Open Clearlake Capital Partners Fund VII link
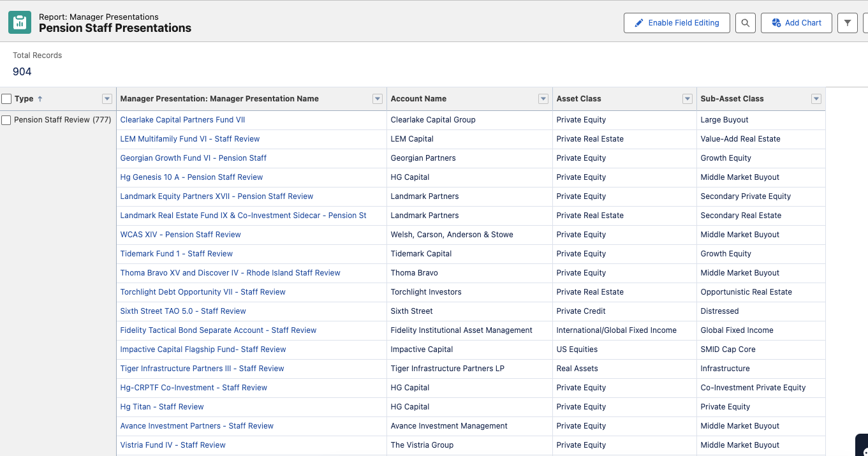Viewport: 868px width, 456px height. [x=182, y=120]
